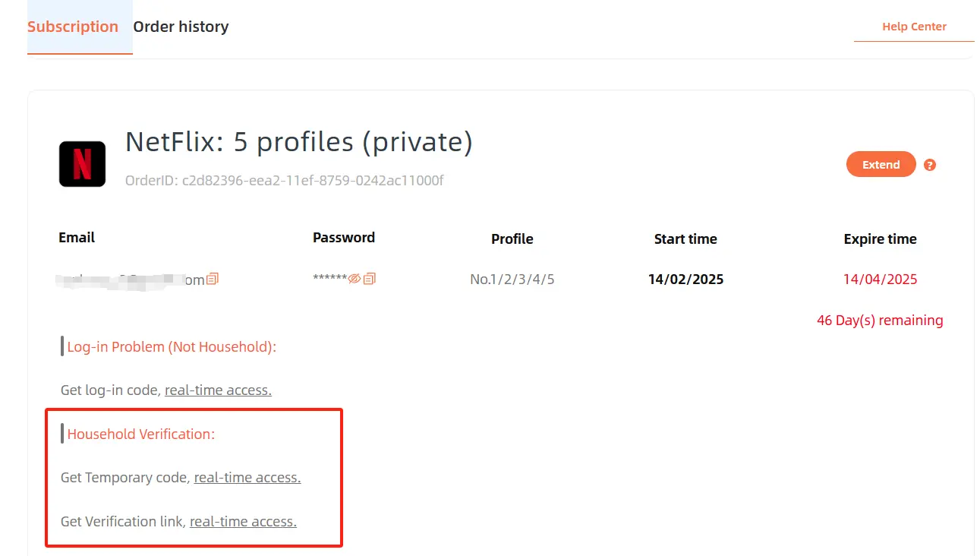
Task: Open real-time access for log-in code
Action: tap(218, 390)
